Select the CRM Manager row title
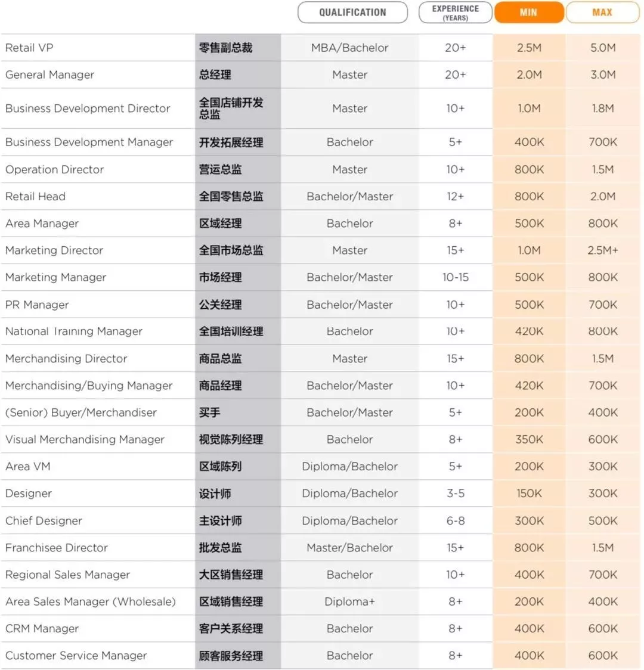 pyautogui.click(x=42, y=628)
